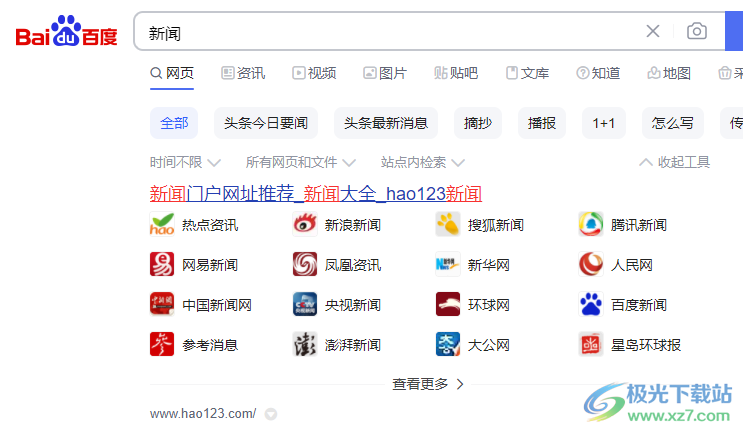
Task: Select the 播报 chip
Action: click(542, 123)
